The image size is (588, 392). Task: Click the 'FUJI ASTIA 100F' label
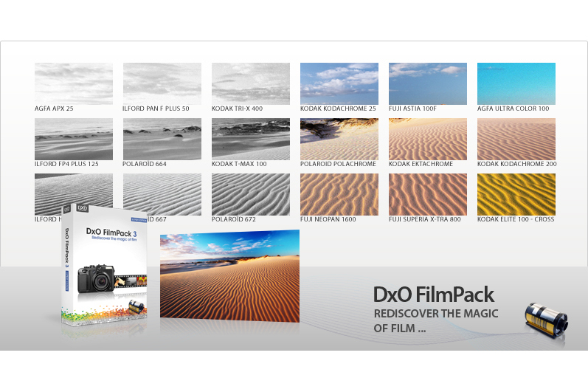pyautogui.click(x=412, y=109)
